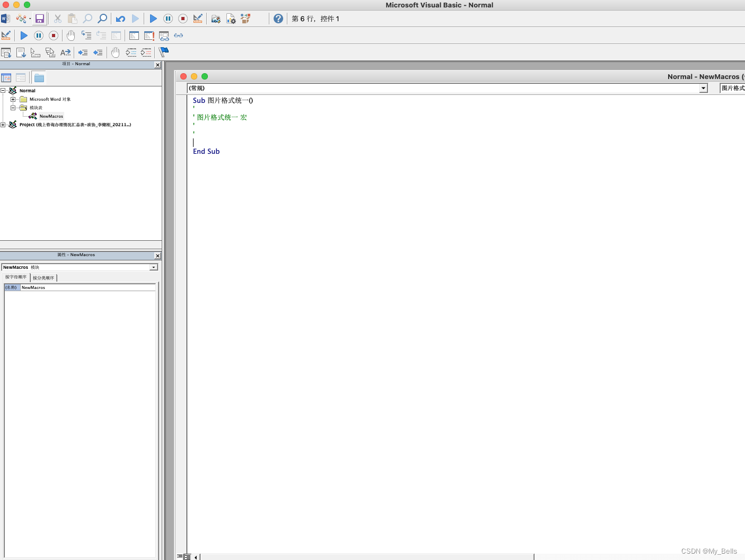
Task: Click the Parameter Info icon
Action: (x=50, y=52)
